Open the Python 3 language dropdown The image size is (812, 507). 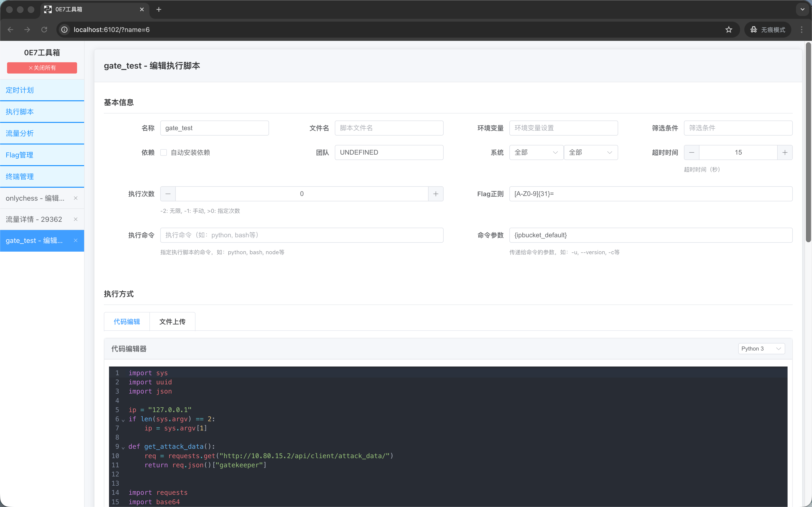tap(761, 349)
